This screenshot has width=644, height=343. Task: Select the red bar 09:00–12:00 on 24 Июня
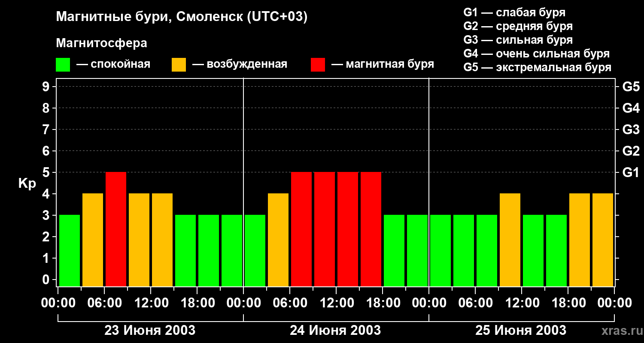(325, 229)
